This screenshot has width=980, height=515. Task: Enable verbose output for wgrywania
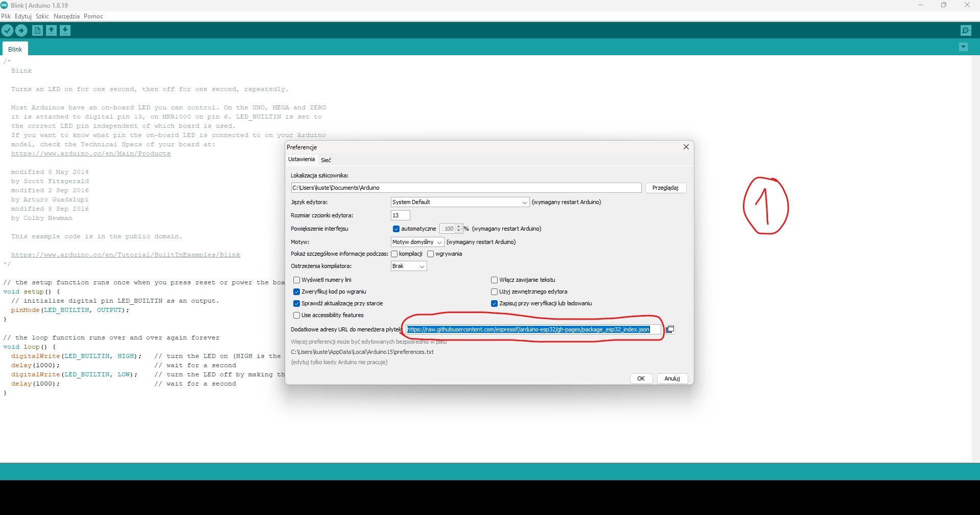point(430,254)
